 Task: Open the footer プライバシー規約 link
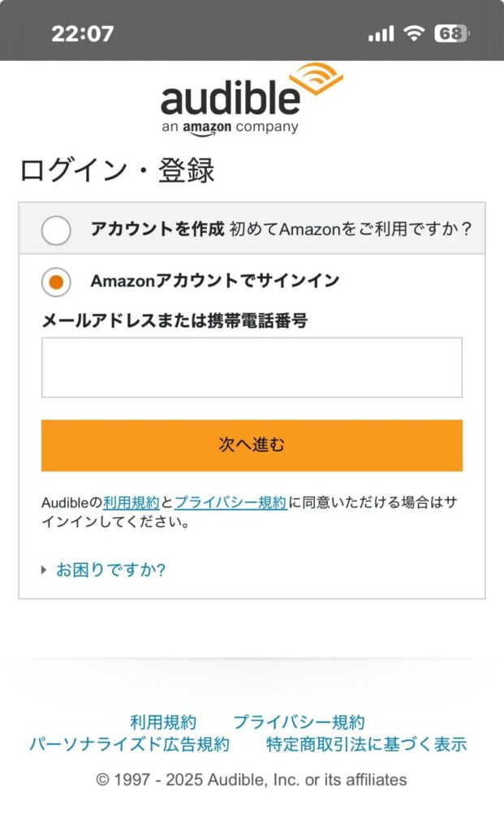(299, 721)
